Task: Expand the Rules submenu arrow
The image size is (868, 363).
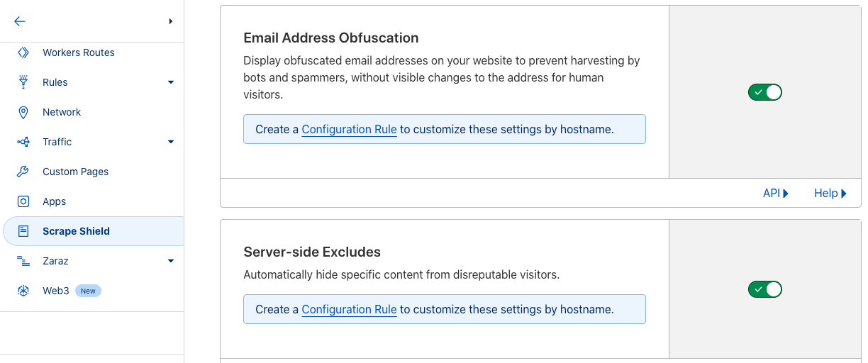Action: coord(170,82)
